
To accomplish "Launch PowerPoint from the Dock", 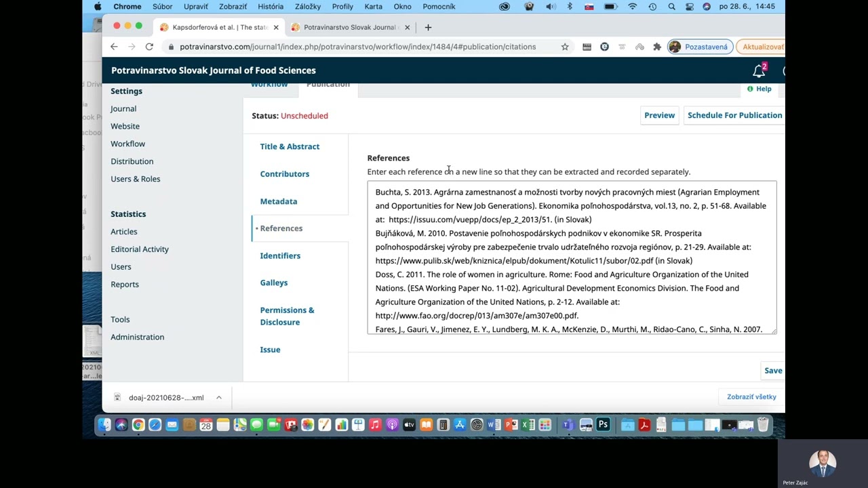I will pos(511,425).
